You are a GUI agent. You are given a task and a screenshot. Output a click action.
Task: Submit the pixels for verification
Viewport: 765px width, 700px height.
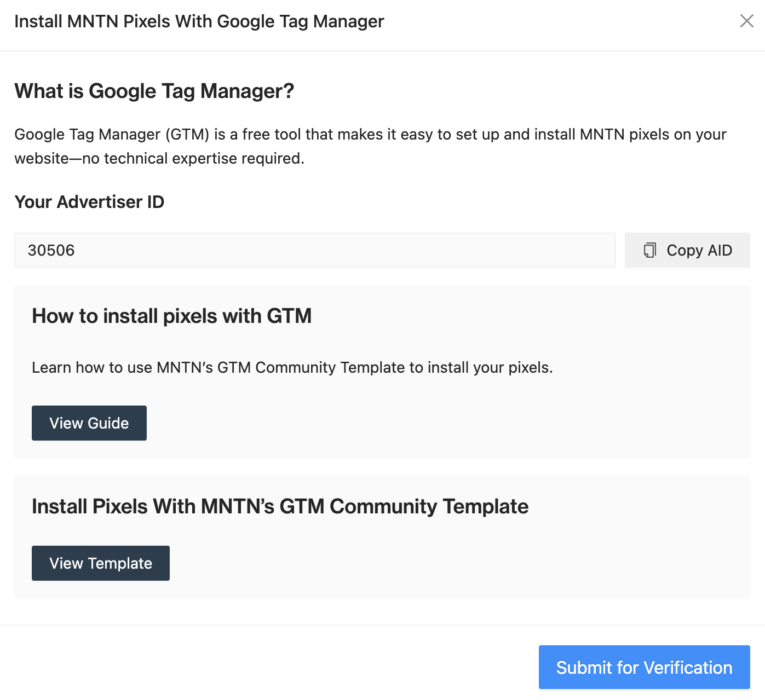pos(644,667)
